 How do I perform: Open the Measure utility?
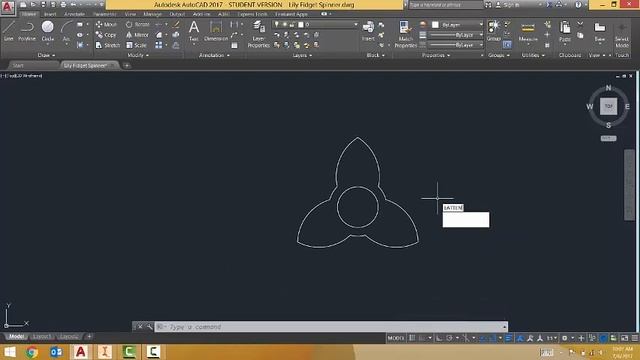click(x=528, y=32)
